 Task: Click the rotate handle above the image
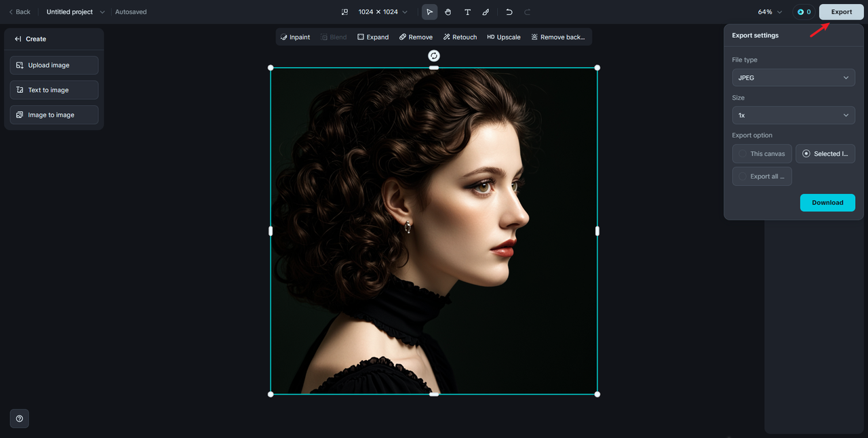(434, 56)
